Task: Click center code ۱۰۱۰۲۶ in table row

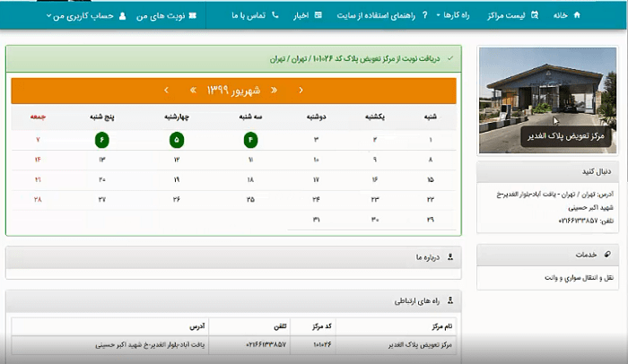Action: (x=322, y=345)
